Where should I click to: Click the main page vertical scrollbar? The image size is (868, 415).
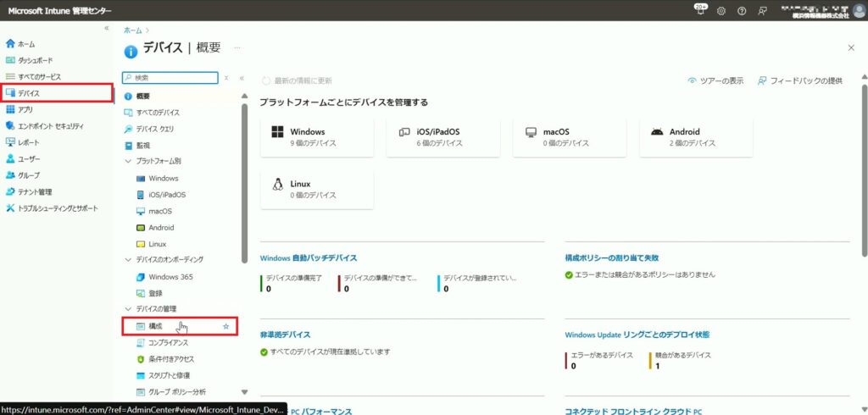[x=864, y=170]
